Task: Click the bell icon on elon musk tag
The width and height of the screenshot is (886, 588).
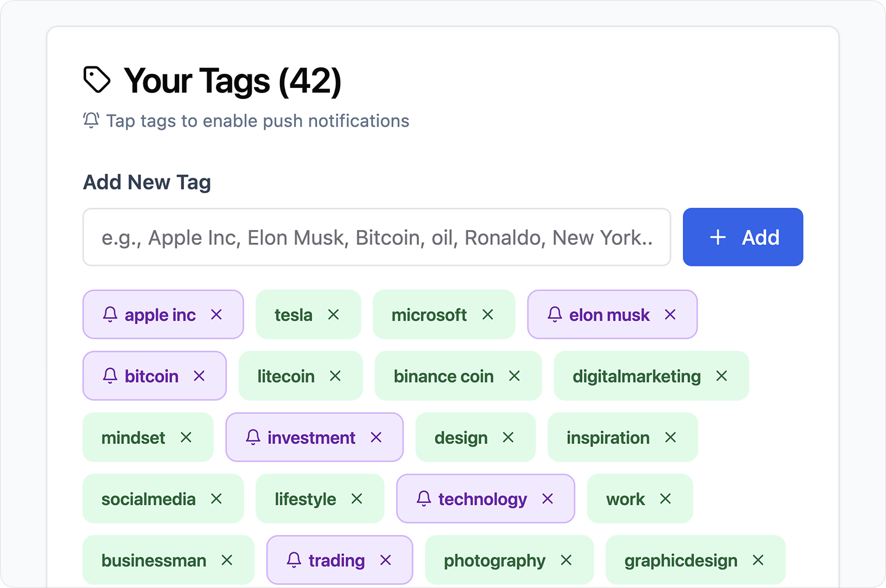Action: pyautogui.click(x=554, y=315)
